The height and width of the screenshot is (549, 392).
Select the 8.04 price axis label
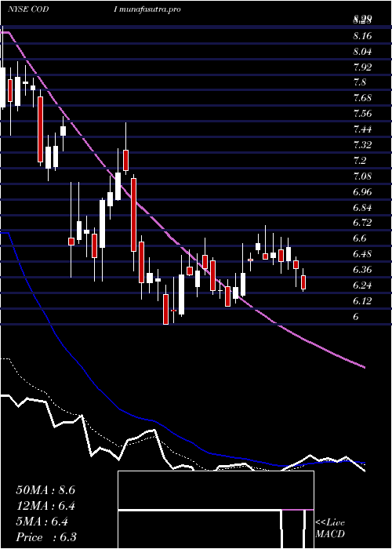[362, 52]
